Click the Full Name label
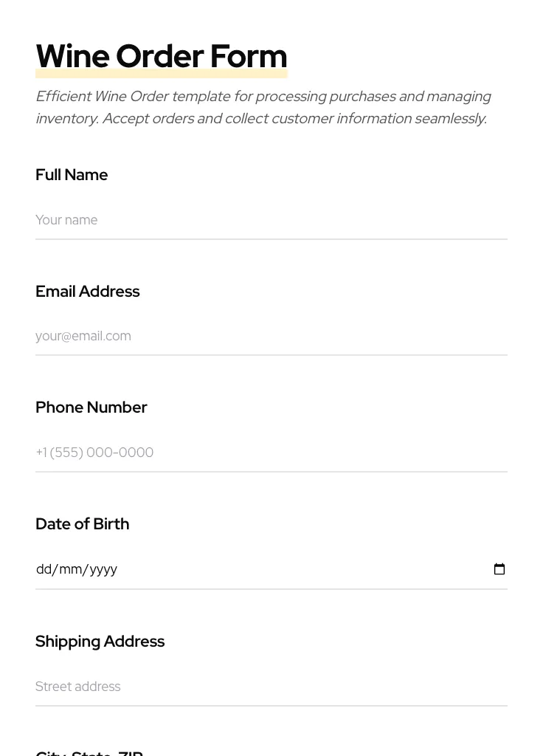Image resolution: width=543 pixels, height=756 pixels. [72, 175]
